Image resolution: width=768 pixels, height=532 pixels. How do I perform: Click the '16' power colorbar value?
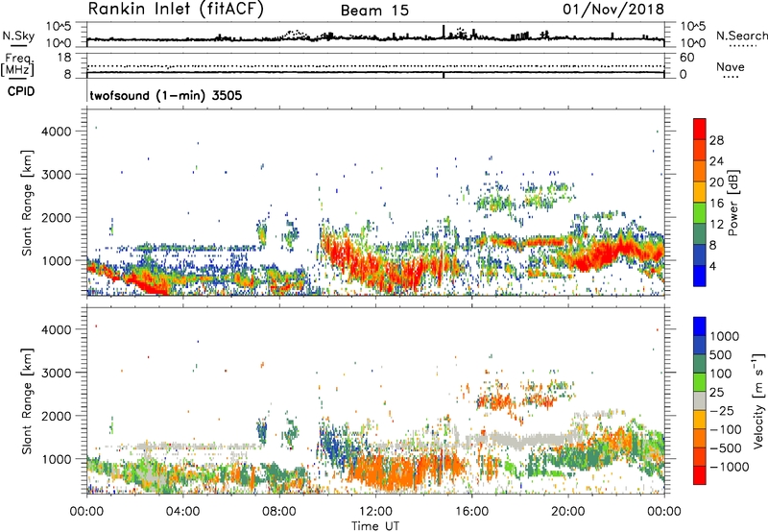(x=716, y=204)
